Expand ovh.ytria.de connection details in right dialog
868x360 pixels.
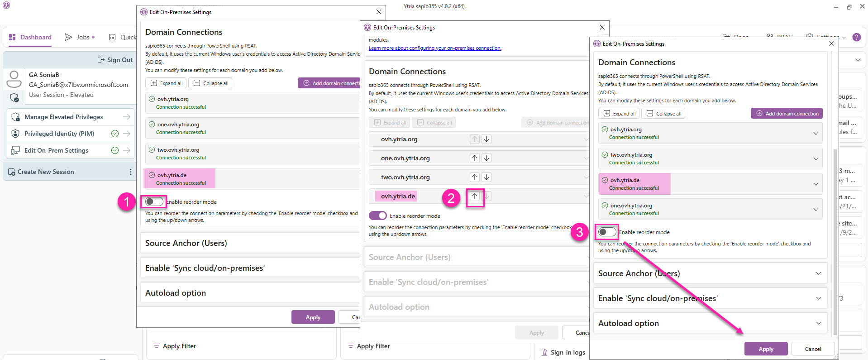(816, 184)
